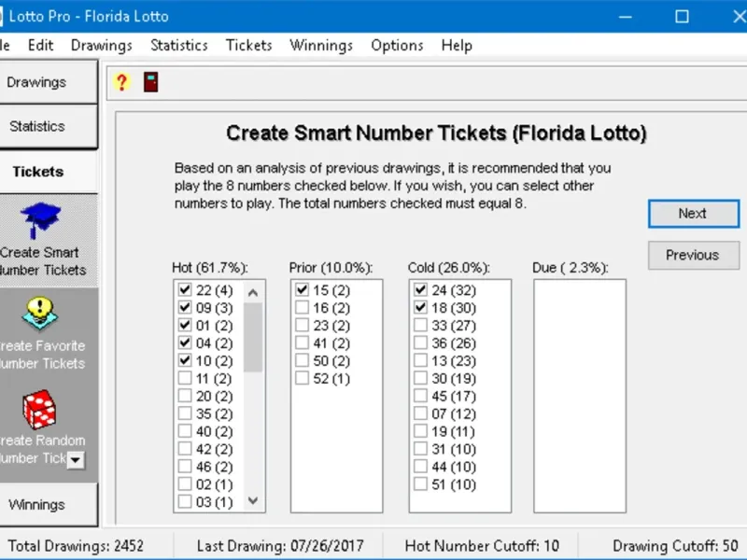Check prior number 50
The width and height of the screenshot is (747, 560).
302,360
